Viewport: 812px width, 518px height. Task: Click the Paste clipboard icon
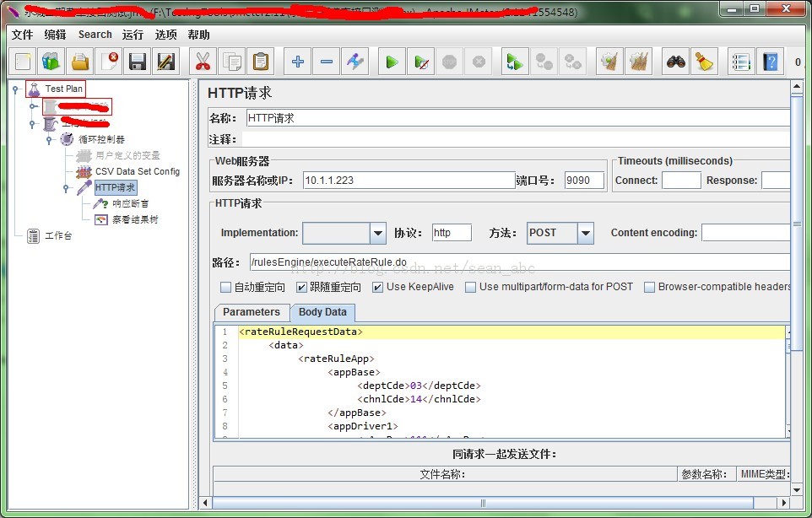point(261,62)
